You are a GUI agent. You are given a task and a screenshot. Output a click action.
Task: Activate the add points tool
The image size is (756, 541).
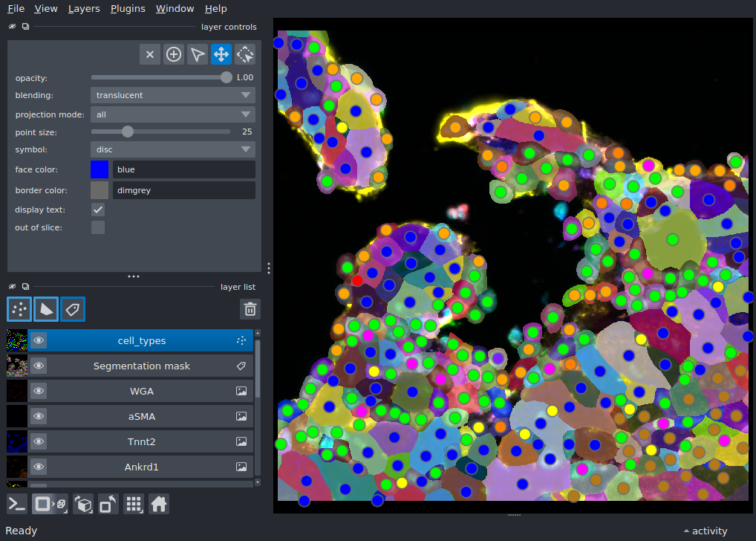(x=174, y=54)
